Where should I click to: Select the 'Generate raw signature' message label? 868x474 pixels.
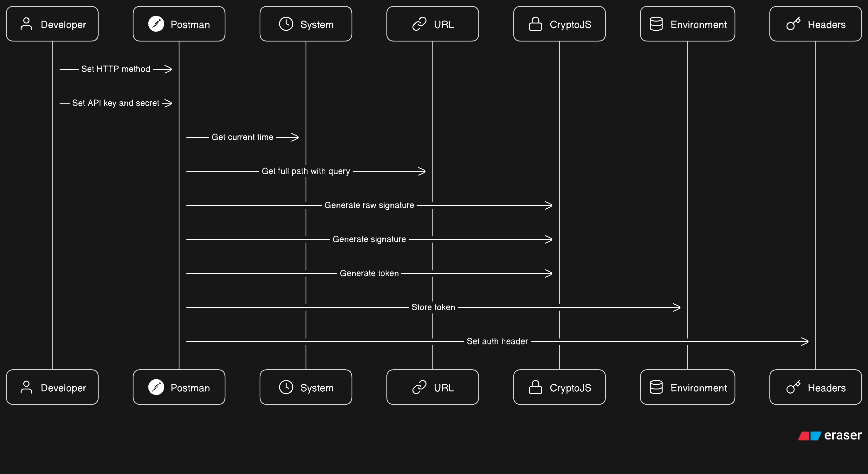tap(369, 205)
